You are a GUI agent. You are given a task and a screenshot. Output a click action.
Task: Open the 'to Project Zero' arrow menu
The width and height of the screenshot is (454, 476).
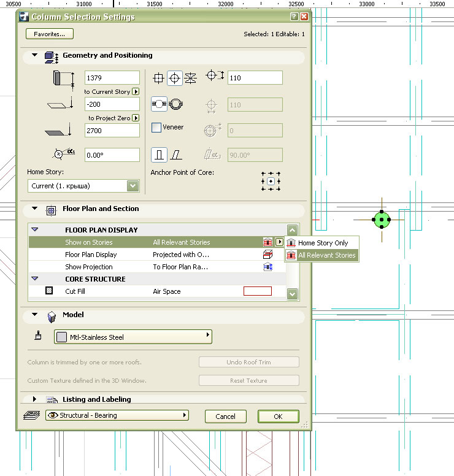click(x=136, y=118)
